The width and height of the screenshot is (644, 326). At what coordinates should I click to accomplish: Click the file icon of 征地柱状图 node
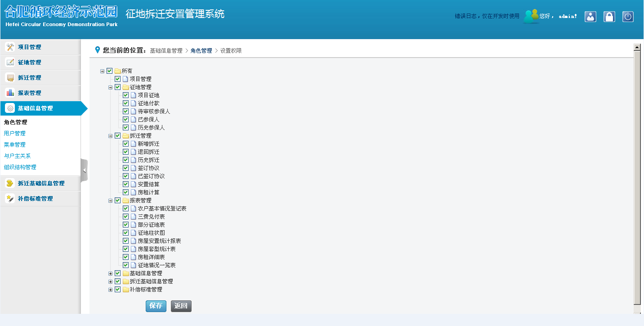(x=134, y=233)
